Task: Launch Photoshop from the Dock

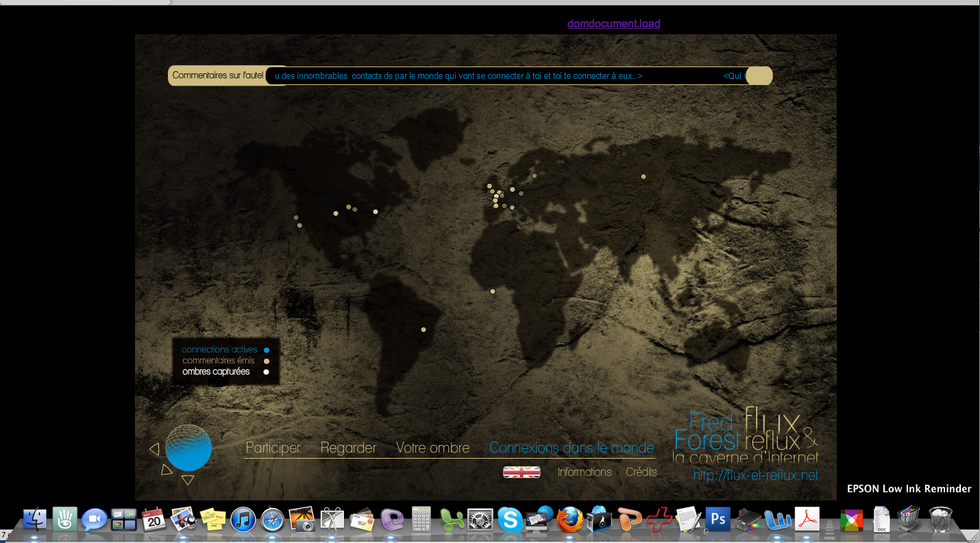Action: pos(718,520)
